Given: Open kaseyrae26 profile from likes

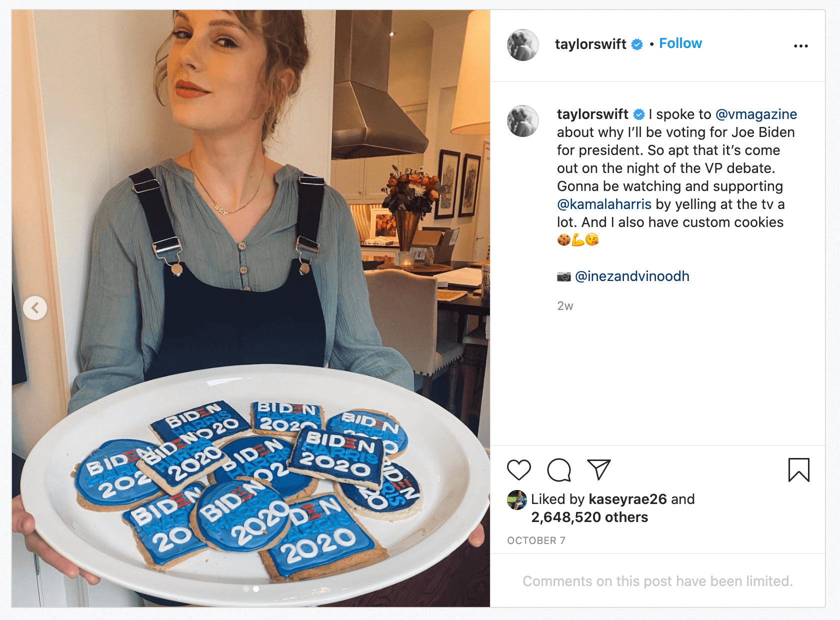Looking at the screenshot, I should (x=627, y=499).
